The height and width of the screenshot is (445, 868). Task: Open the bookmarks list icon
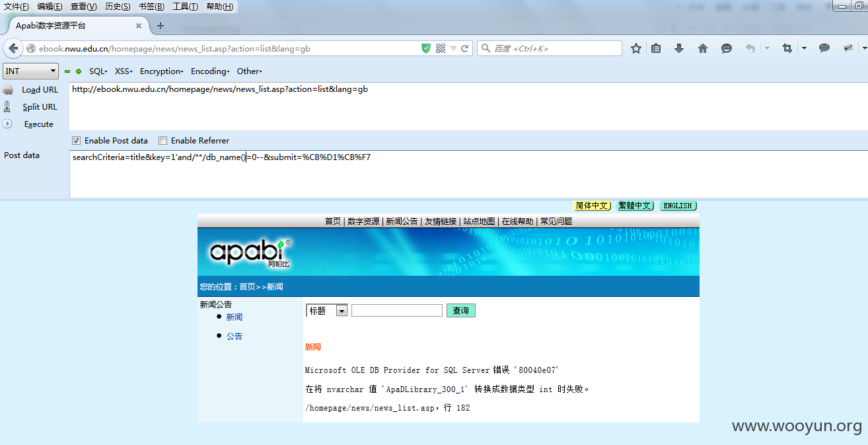(656, 48)
